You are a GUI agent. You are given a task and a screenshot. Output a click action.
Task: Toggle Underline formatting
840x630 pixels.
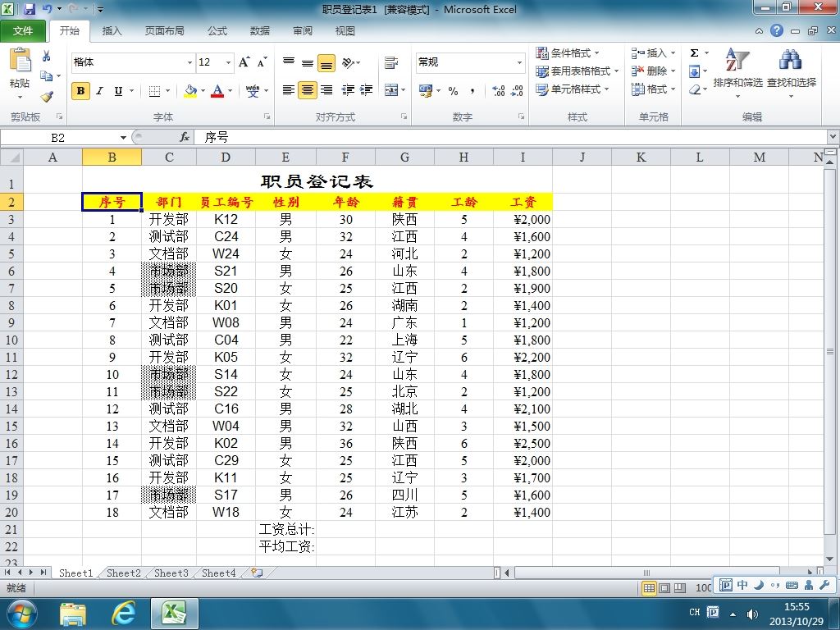[118, 91]
